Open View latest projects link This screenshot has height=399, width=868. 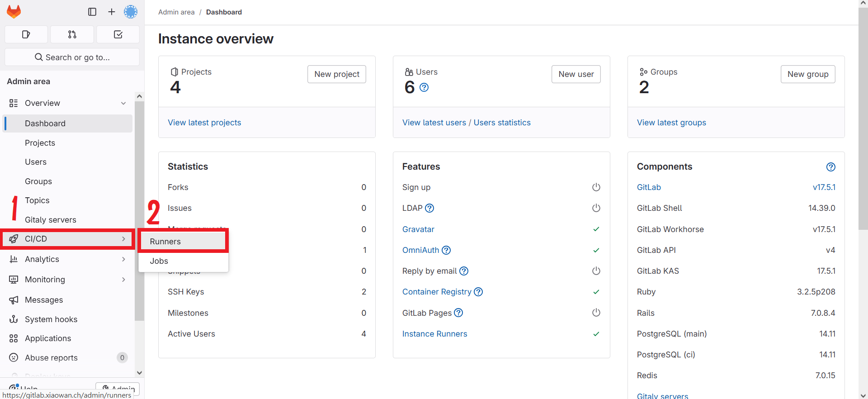[204, 123]
